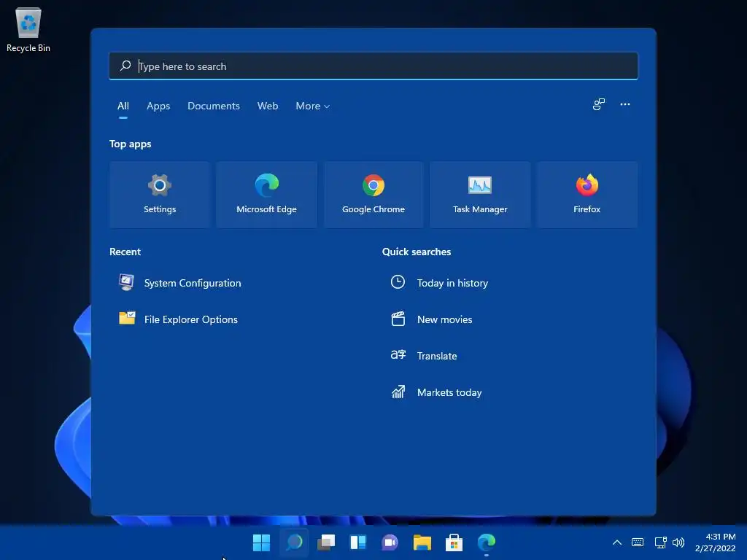
Task: Click the Markets today quick search
Action: pyautogui.click(x=449, y=392)
